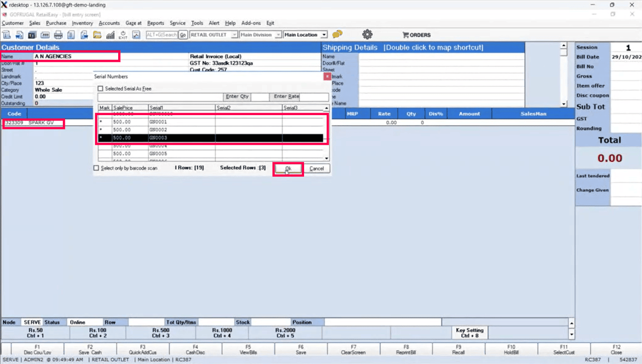The image size is (642, 364).
Task: Tick the Selected Serial As Free checkbox
Action: 100,89
